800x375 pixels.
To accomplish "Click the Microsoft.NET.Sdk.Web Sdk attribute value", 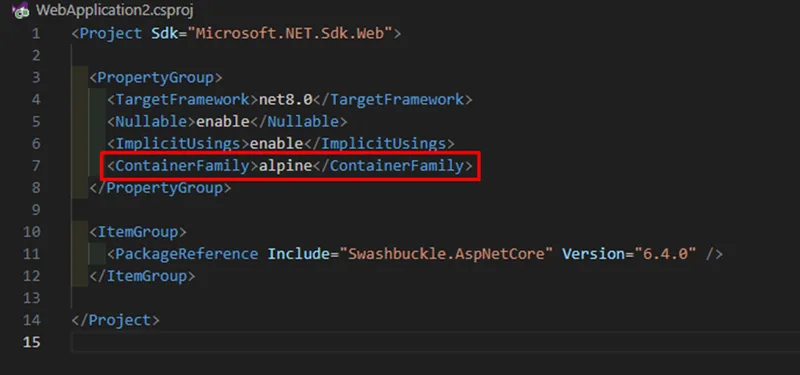I will (x=290, y=34).
